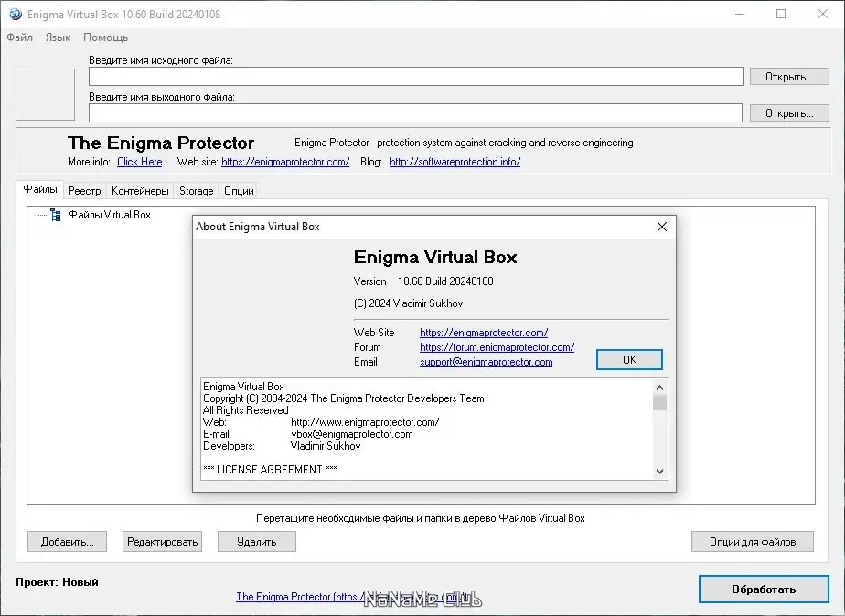Click the empty icon preview box
845x616 pixels.
pos(46,94)
